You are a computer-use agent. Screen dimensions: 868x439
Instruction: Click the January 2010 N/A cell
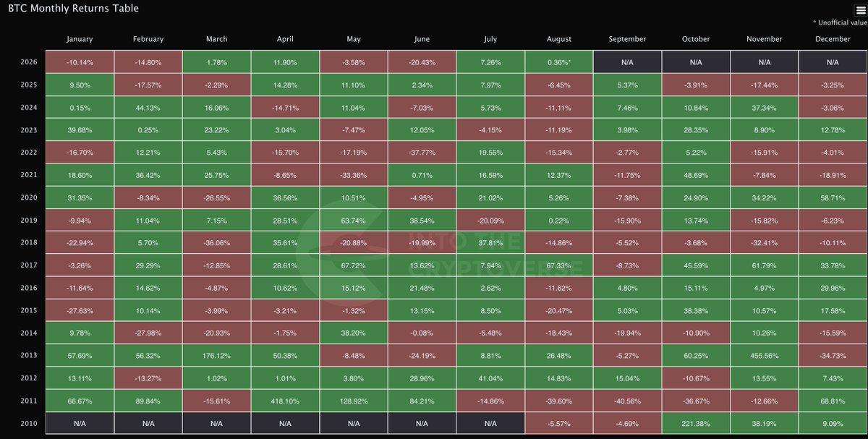coord(80,424)
